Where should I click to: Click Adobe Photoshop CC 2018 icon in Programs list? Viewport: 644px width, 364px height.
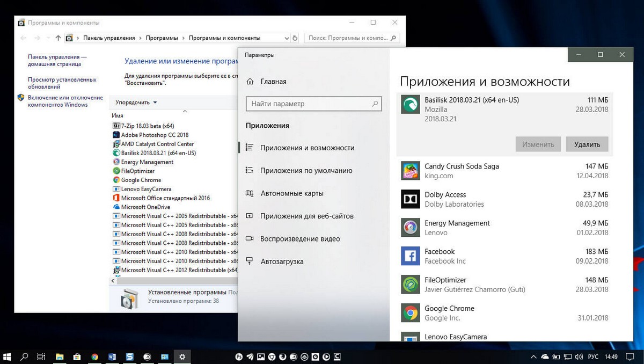pos(116,135)
